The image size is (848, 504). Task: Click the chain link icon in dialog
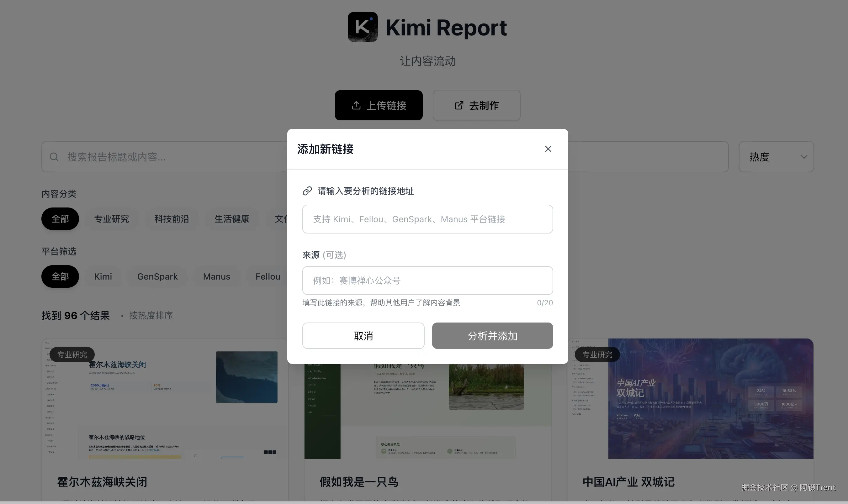[x=307, y=191]
